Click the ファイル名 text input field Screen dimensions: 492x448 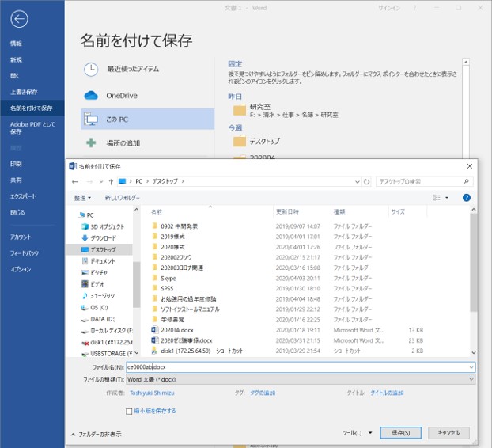(x=301, y=367)
